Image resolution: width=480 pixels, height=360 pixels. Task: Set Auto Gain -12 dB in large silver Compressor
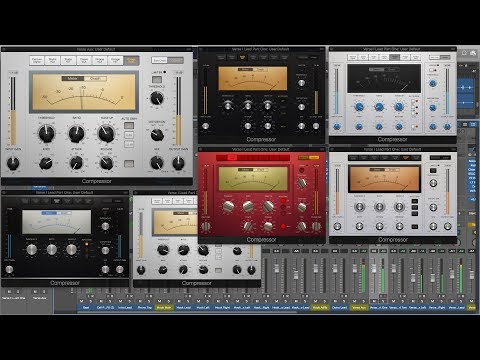tap(129, 144)
